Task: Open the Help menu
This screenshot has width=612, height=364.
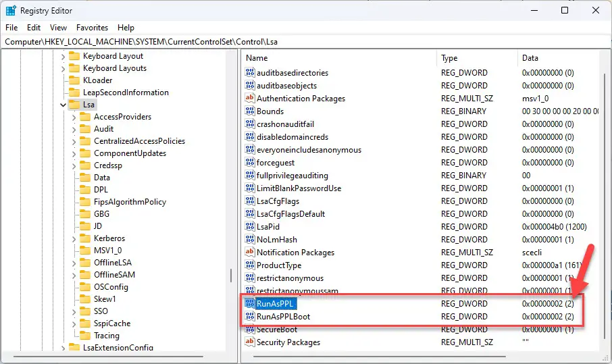Action: click(x=126, y=27)
